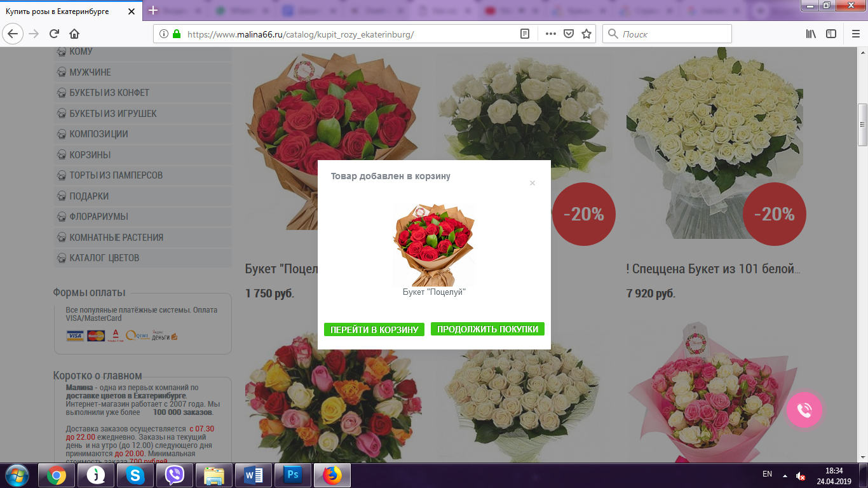Reload the current page
The height and width of the screenshot is (488, 868).
click(x=54, y=34)
